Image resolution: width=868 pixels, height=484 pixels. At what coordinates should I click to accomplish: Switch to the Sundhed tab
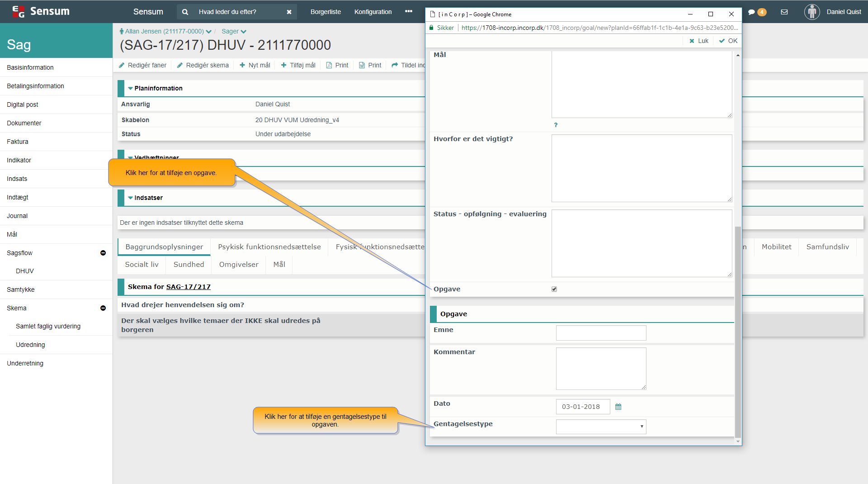pos(189,265)
